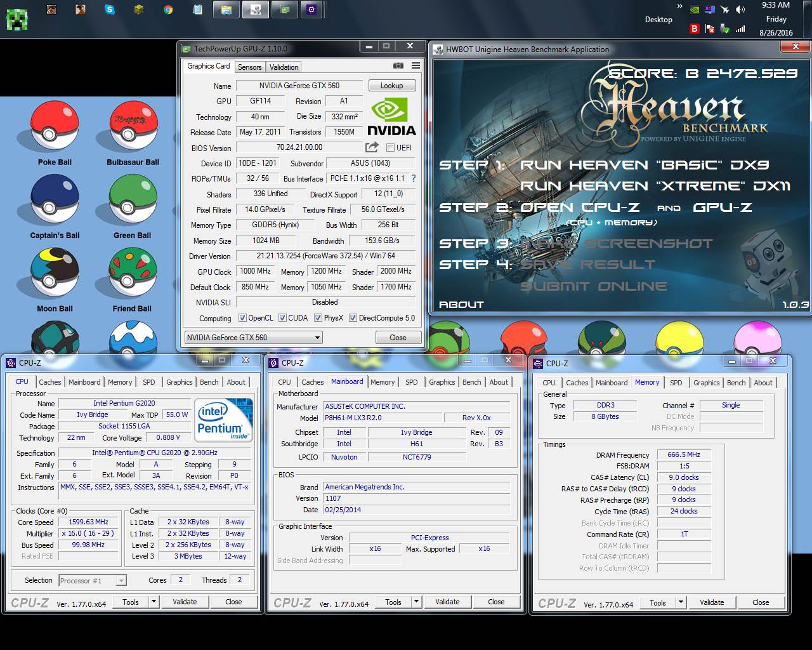Toggle the CUDA checkbox
The width and height of the screenshot is (812, 650).
point(282,318)
